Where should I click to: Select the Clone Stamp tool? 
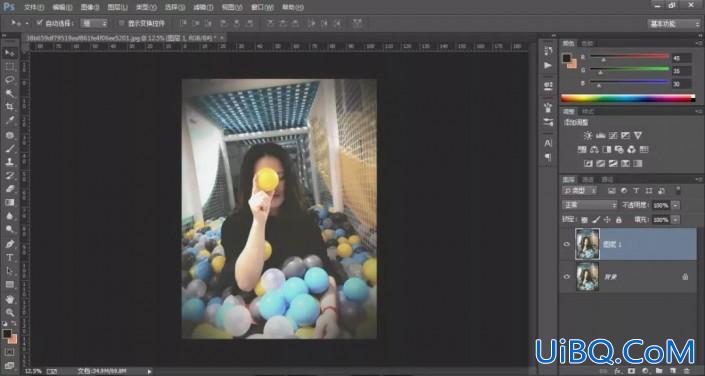(9, 162)
